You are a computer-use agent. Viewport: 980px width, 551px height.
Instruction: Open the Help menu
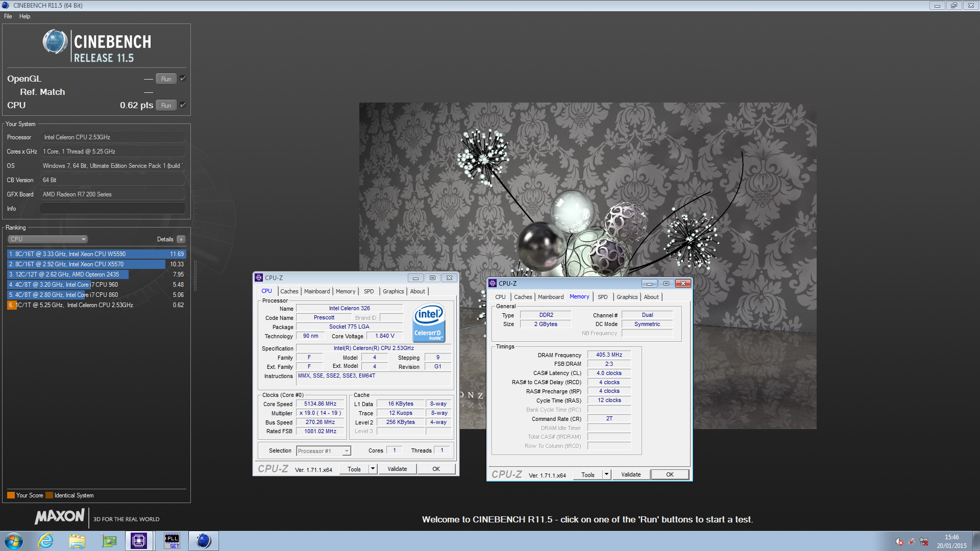coord(25,16)
